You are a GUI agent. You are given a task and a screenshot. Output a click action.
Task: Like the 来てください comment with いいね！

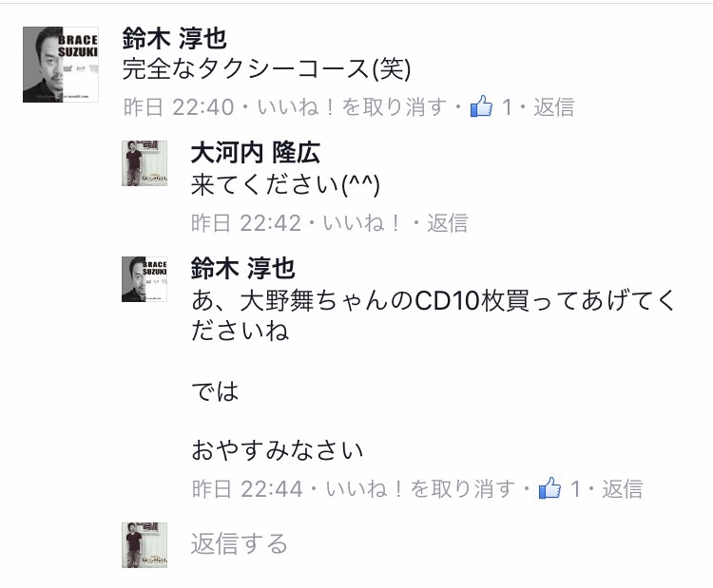tap(361, 223)
